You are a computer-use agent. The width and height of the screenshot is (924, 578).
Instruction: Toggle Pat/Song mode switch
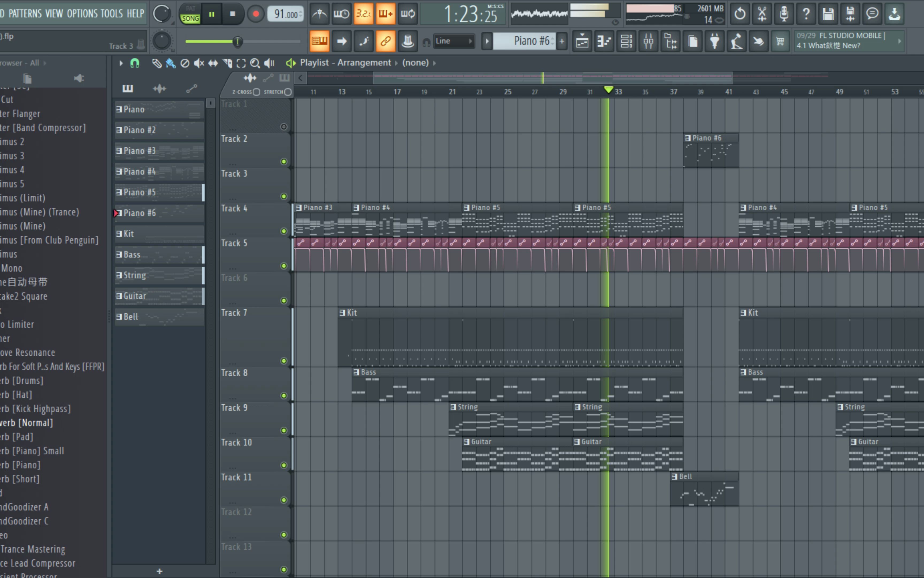tap(190, 14)
